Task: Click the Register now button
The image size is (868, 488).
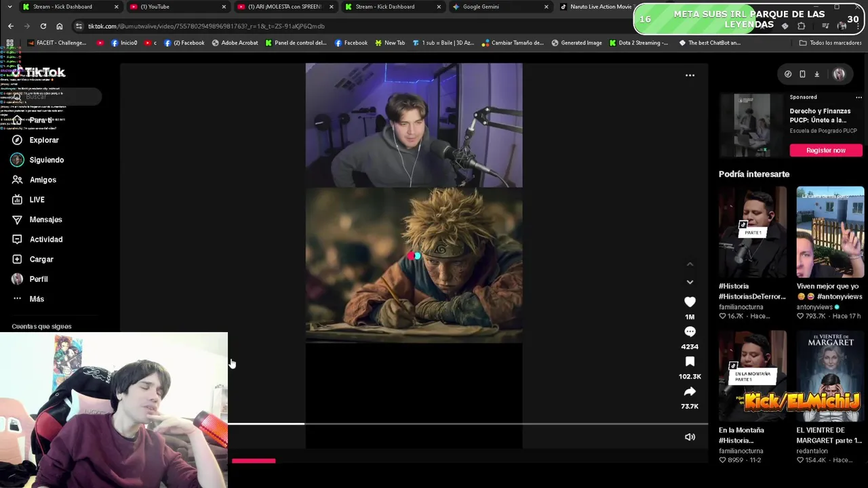Action: 826,150
